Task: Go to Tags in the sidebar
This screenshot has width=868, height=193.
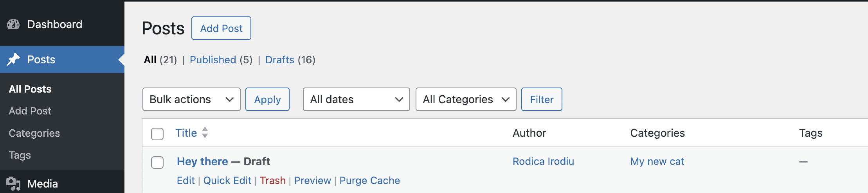Action: tap(20, 155)
